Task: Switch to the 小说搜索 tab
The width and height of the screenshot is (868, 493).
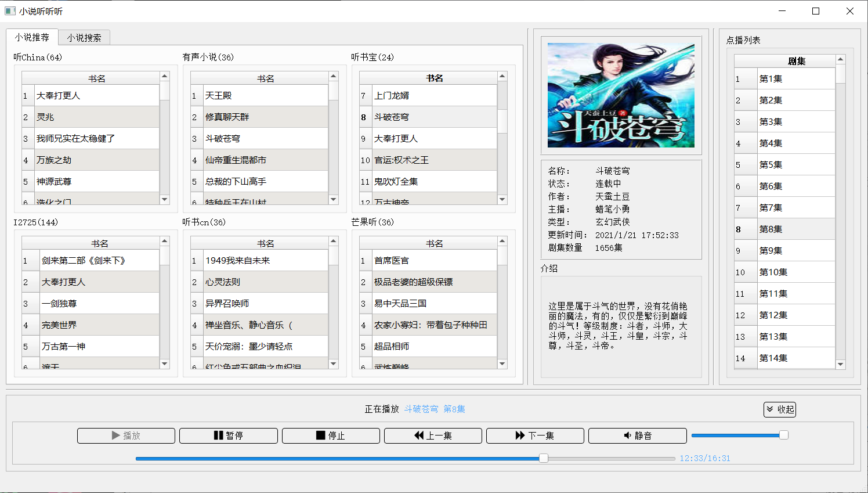Action: pos(84,38)
